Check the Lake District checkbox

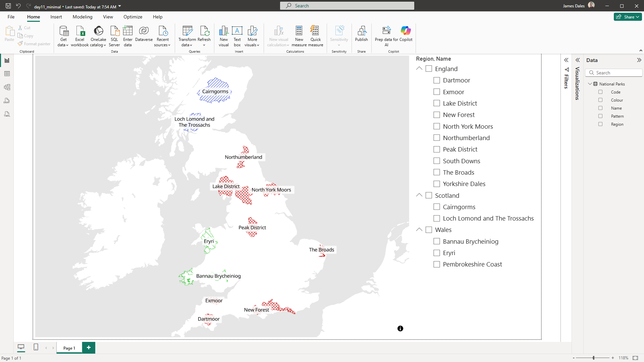[x=437, y=103]
